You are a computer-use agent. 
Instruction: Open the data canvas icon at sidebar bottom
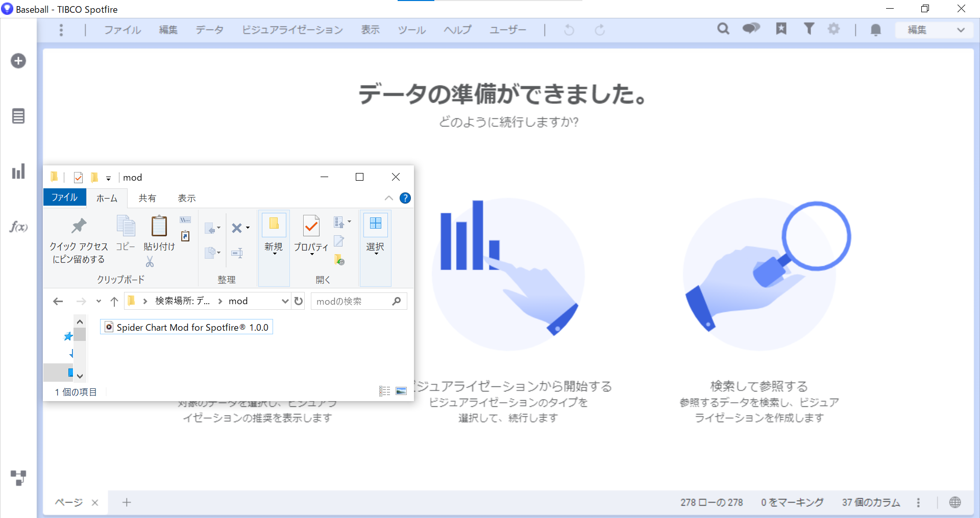click(x=18, y=478)
